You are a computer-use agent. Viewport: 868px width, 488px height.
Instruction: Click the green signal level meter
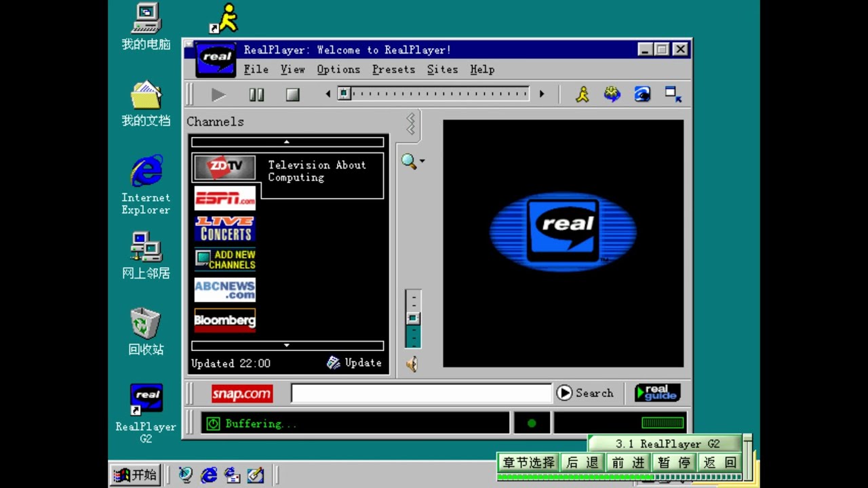coord(663,423)
